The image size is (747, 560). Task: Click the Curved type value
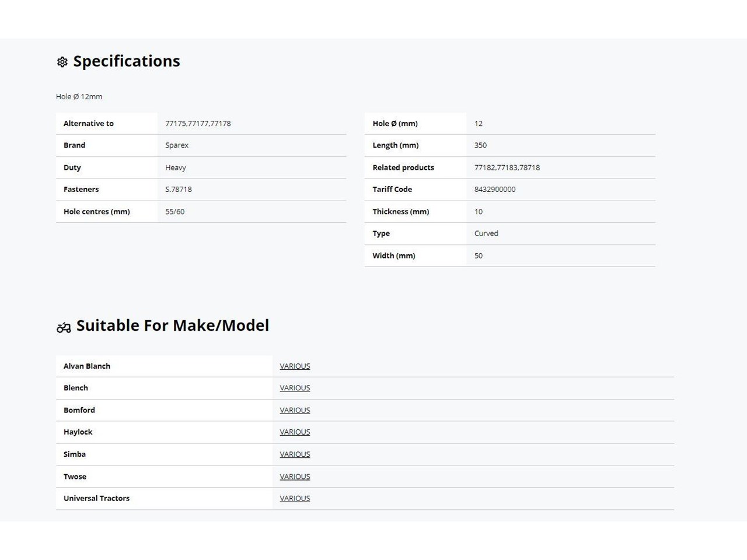coord(486,233)
